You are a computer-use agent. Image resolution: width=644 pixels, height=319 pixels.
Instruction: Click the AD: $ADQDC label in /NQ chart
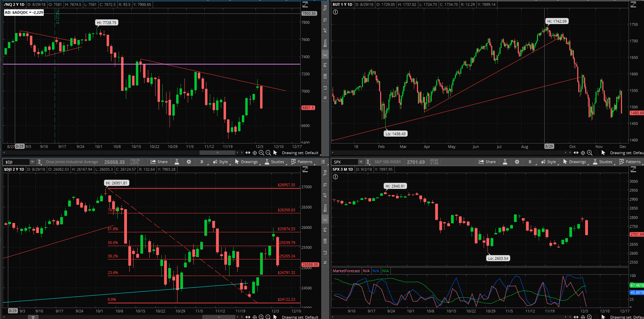pos(24,12)
